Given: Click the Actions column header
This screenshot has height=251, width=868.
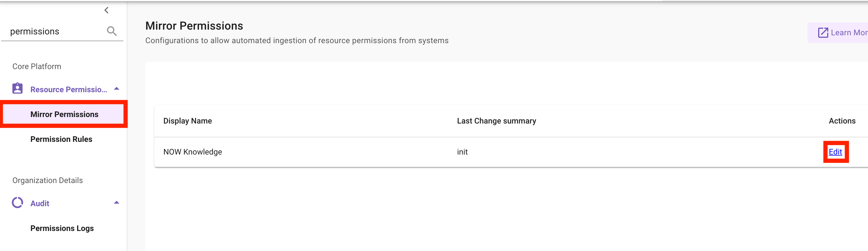Looking at the screenshot, I should [x=842, y=121].
